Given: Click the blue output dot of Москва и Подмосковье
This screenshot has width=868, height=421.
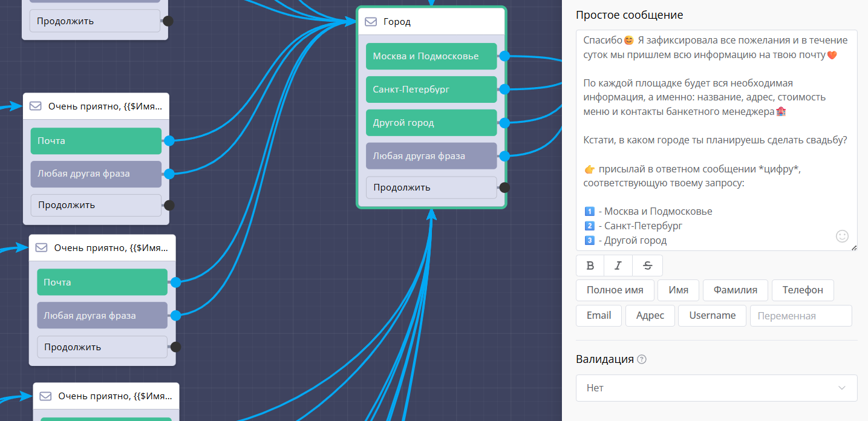Looking at the screenshot, I should pos(504,56).
